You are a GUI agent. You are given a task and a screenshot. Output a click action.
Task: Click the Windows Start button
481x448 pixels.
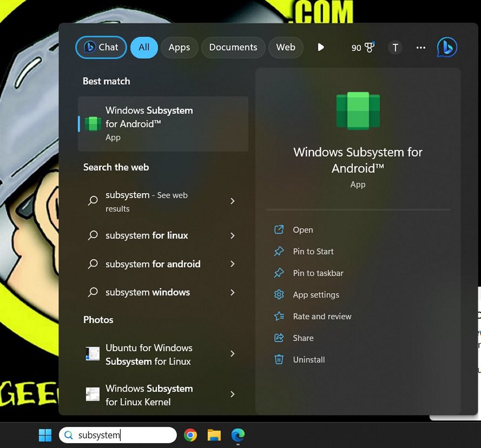[x=45, y=435]
